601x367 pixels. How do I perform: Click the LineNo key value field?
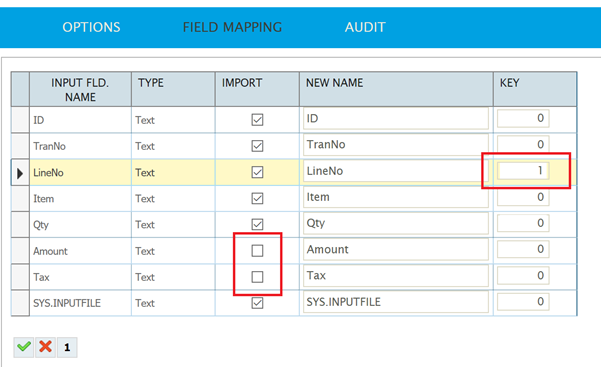pos(523,171)
